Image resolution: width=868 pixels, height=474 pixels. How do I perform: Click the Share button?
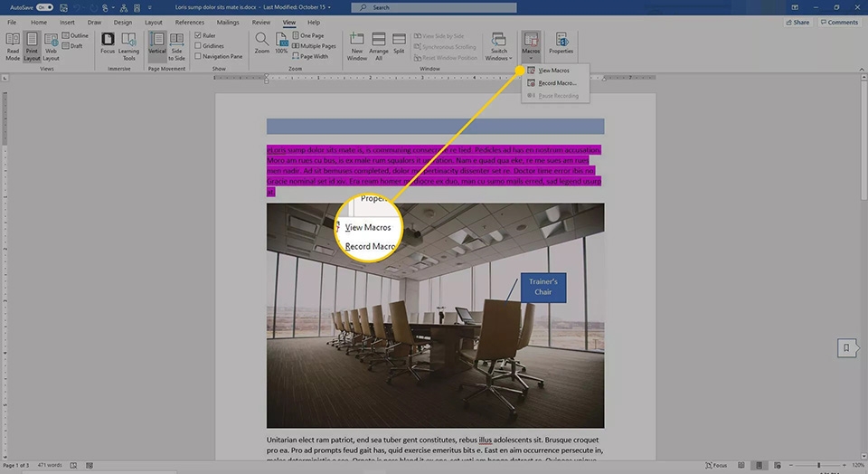(x=797, y=22)
